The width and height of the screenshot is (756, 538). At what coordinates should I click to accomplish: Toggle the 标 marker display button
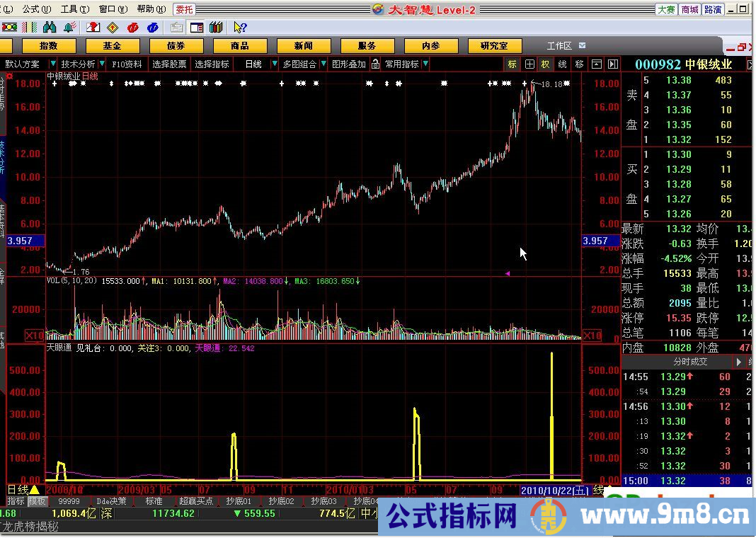[x=512, y=64]
